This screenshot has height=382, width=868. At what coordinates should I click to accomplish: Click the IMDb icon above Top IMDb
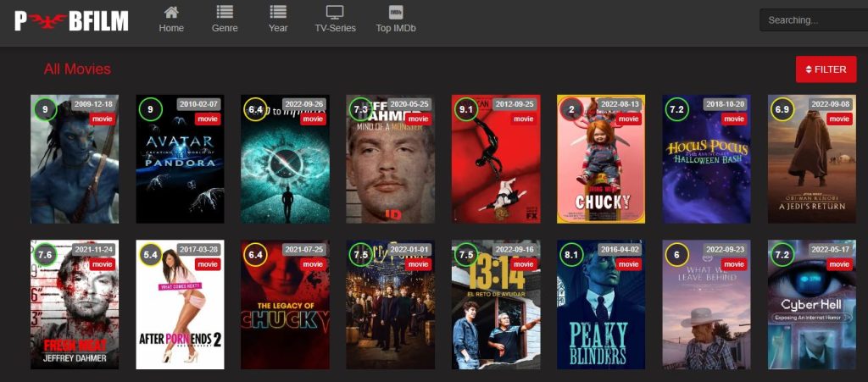pyautogui.click(x=395, y=12)
